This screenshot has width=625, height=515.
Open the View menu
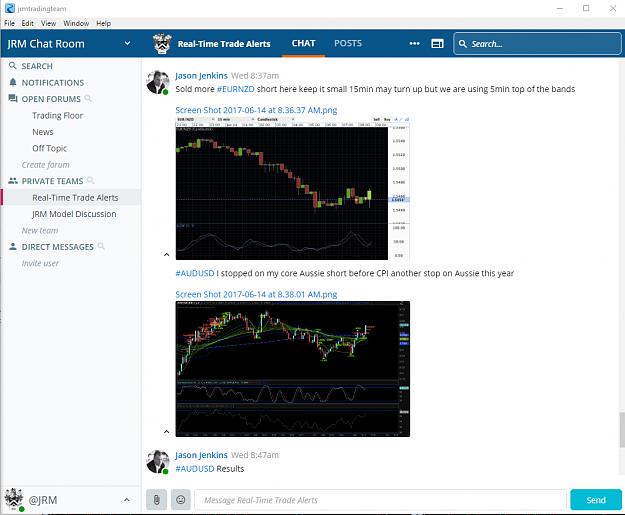pos(48,23)
